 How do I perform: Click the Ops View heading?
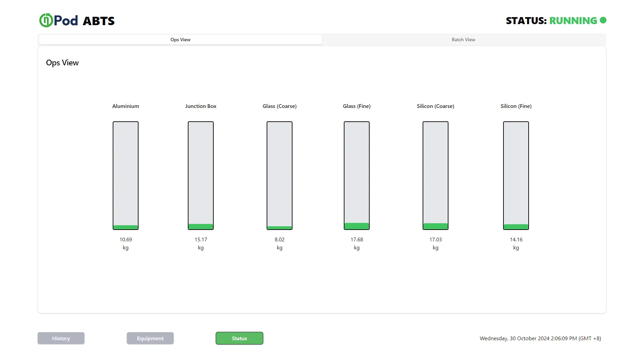click(62, 63)
